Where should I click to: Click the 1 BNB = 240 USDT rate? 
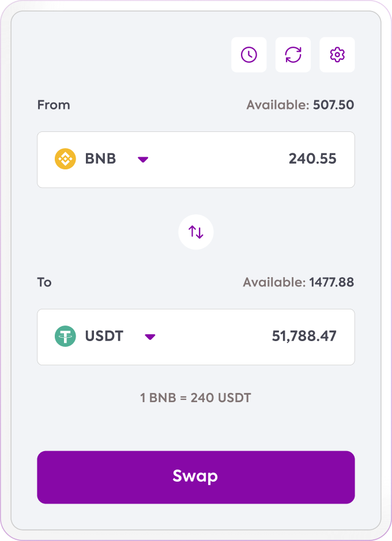click(x=195, y=398)
